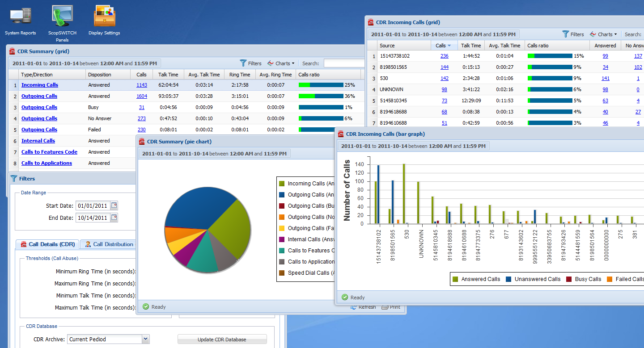This screenshot has height=348, width=644.
Task: Click the 1604 calls count link
Action: pyautogui.click(x=142, y=96)
